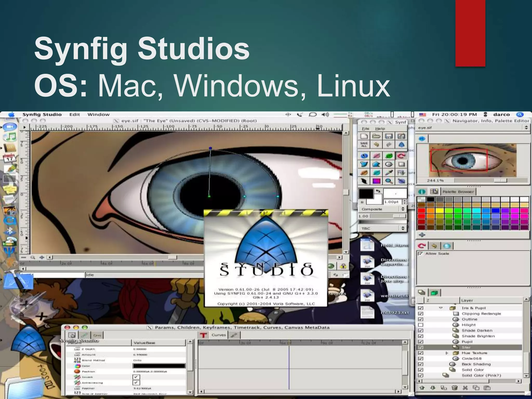Click the navigator eye preview thumbnail
The height and width of the screenshot is (399, 532).
473,160
